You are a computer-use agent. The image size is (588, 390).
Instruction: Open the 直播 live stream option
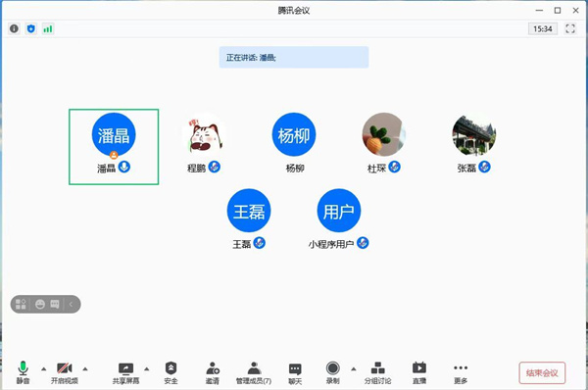click(x=419, y=372)
